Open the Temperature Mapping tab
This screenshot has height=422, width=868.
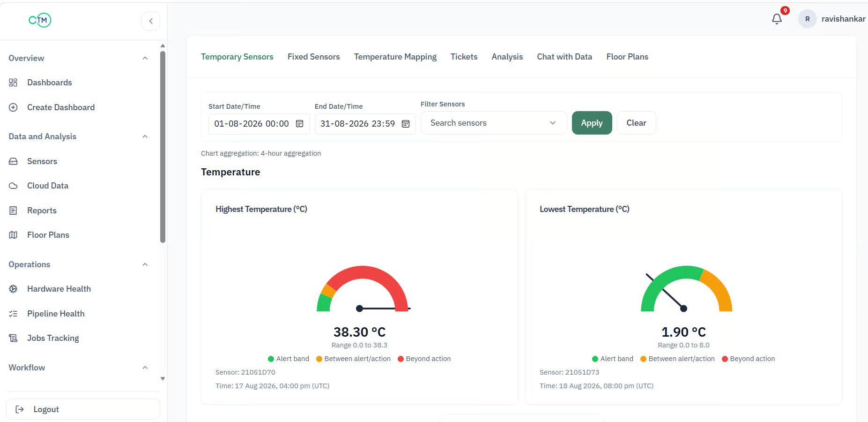395,57
